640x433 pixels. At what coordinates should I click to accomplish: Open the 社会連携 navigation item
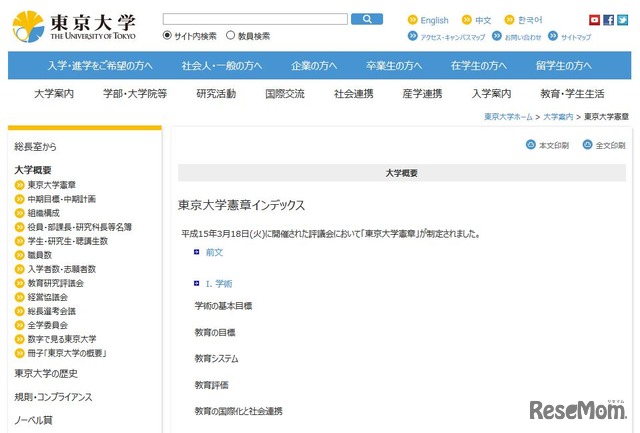click(x=353, y=94)
